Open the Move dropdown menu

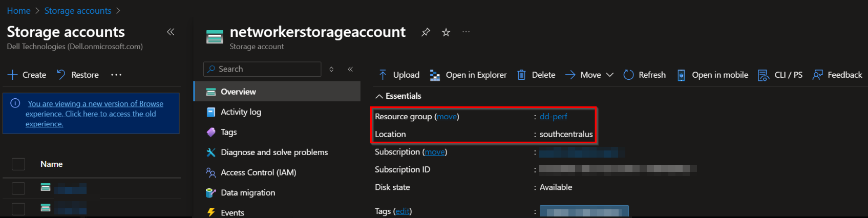[x=589, y=75]
